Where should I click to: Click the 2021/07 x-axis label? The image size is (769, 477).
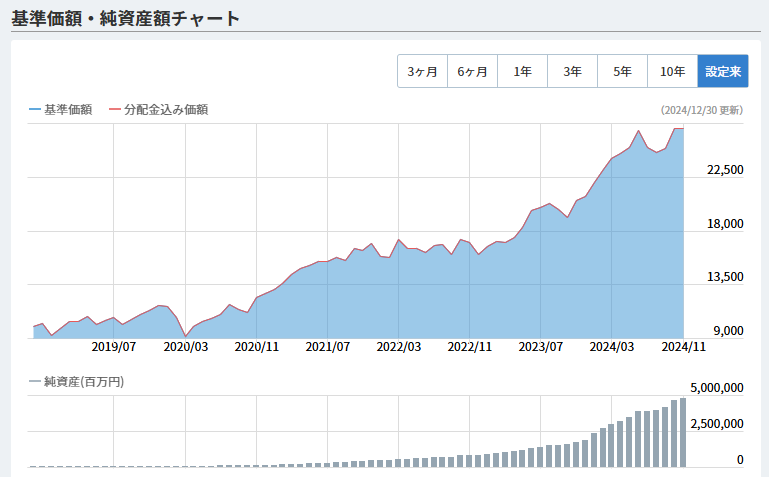click(x=328, y=347)
